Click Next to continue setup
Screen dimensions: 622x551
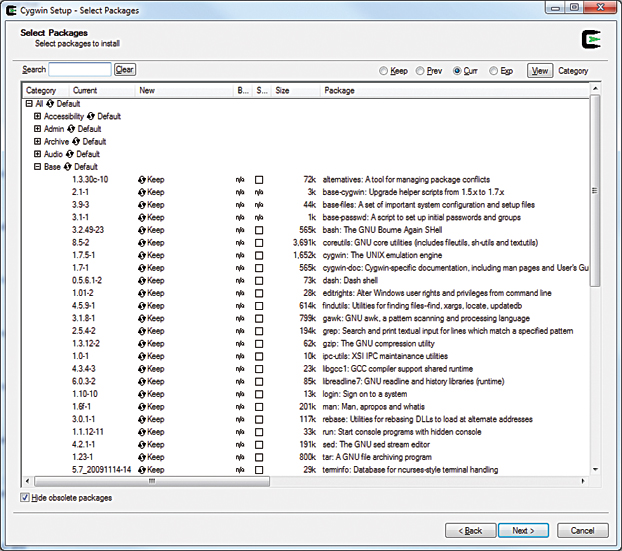point(523,530)
